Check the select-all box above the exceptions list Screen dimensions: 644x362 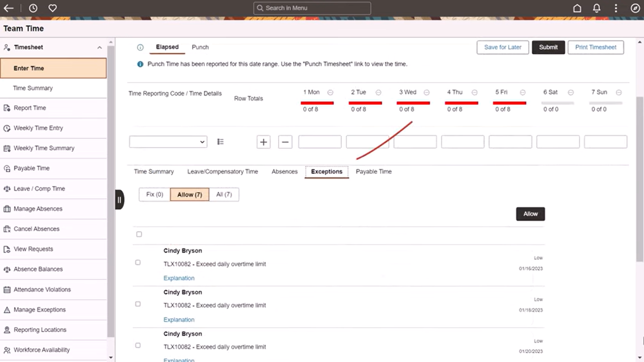click(139, 234)
